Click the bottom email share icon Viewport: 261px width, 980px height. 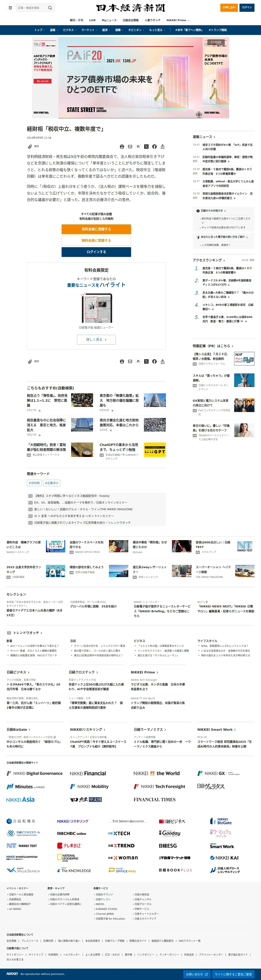[x=130, y=361]
